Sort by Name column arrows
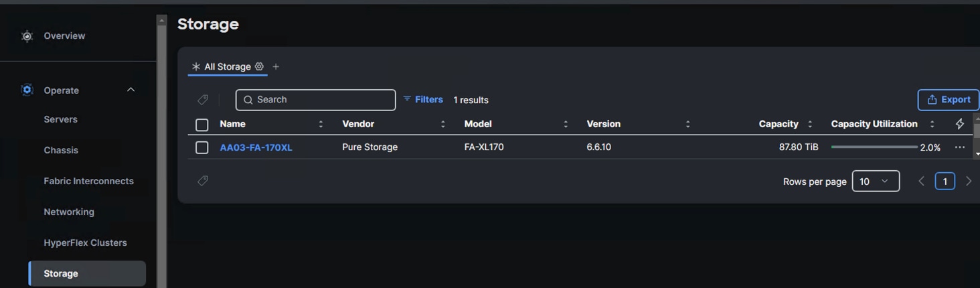 tap(321, 124)
